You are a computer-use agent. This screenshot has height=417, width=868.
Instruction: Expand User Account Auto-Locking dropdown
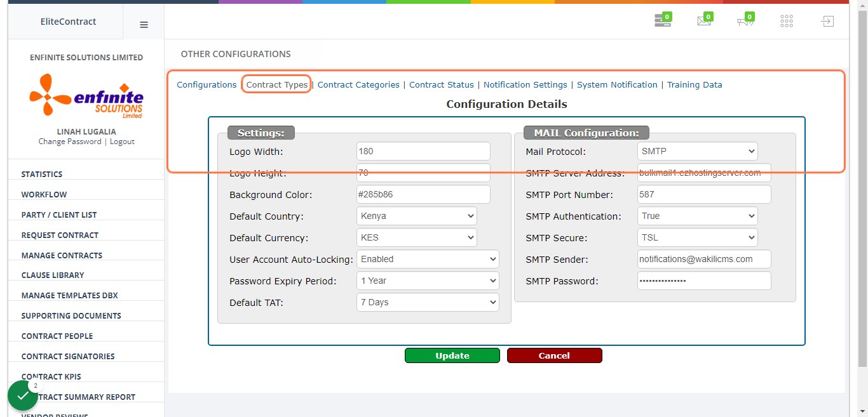coord(428,259)
